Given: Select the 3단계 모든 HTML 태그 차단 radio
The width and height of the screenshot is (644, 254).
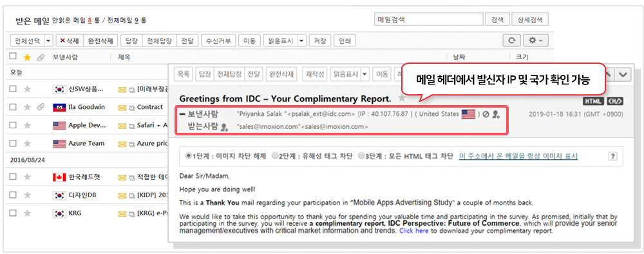Looking at the screenshot, I should 361,156.
